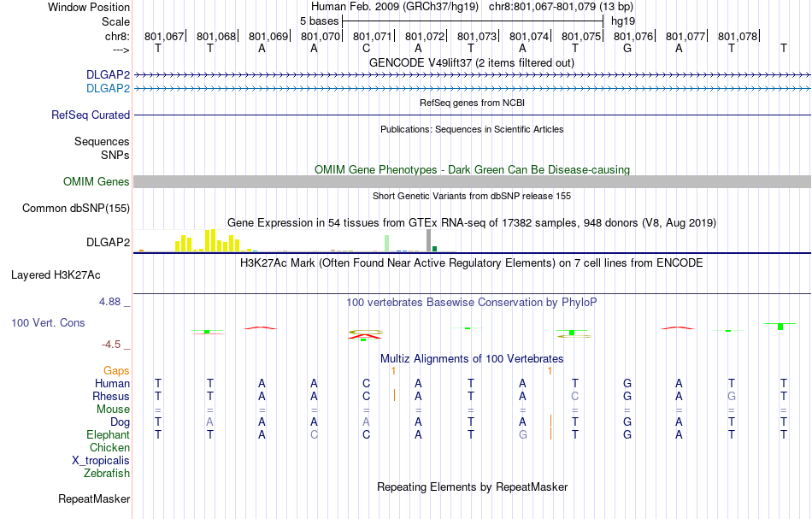Select the Zebrafish alignment row label
This screenshot has height=519, width=812.
tap(107, 474)
